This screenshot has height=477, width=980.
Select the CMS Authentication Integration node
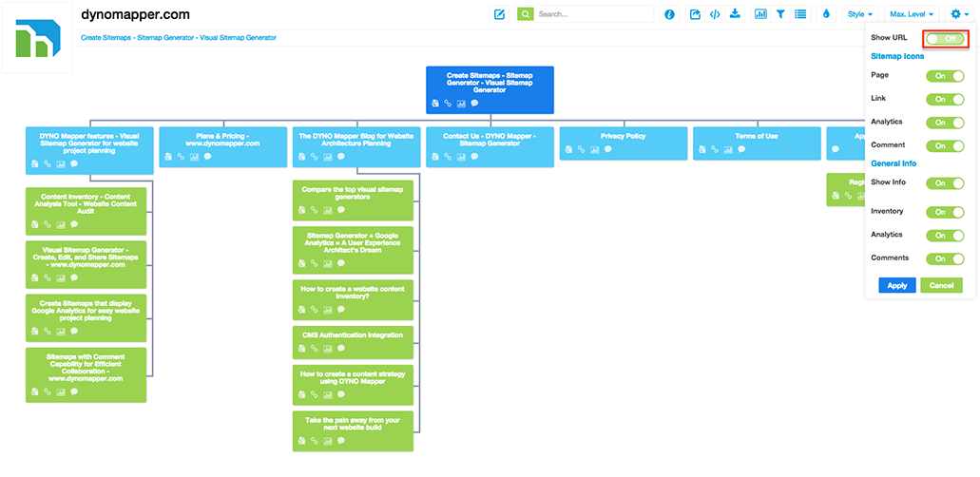353,342
